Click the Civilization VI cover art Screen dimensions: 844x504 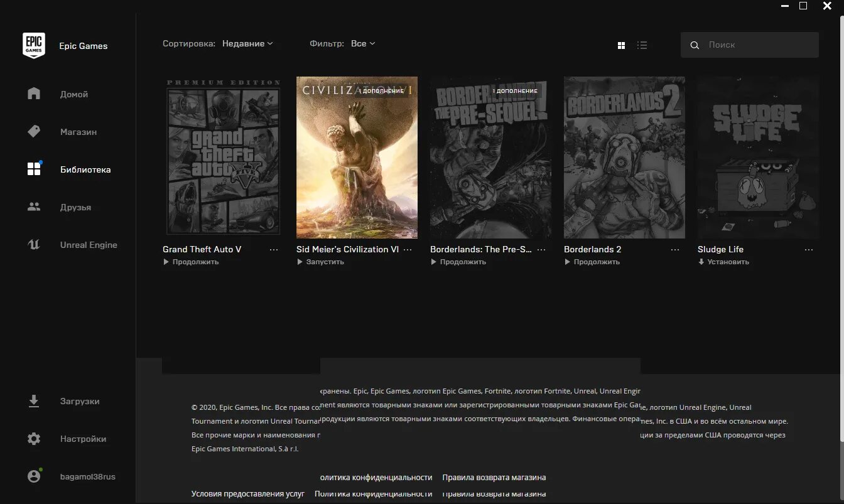tap(357, 158)
